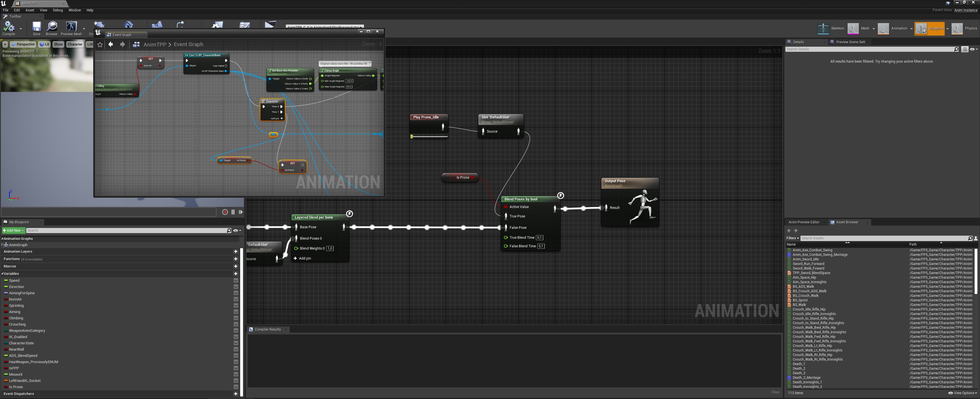Toggle the Character display options button
This screenshot has height=399, width=980.
tap(75, 44)
